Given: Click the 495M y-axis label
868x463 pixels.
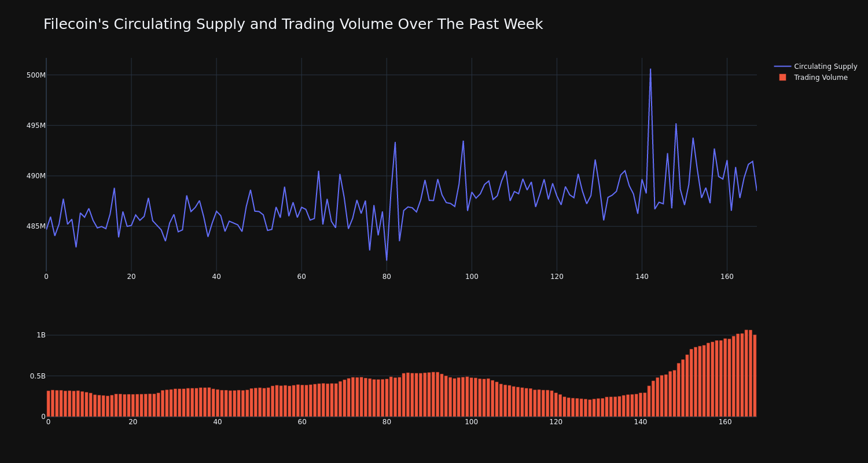Looking at the screenshot, I should coord(36,126).
